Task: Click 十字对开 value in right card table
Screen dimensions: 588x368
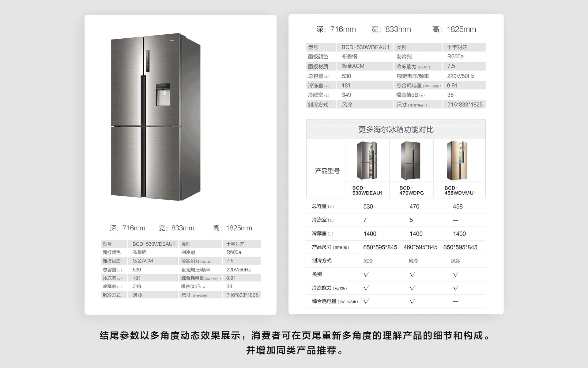Action: click(457, 47)
